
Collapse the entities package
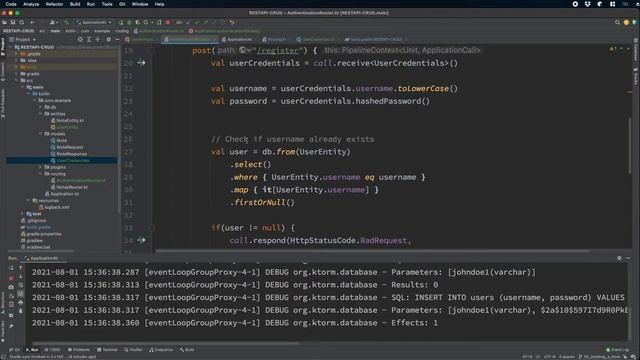pos(40,114)
